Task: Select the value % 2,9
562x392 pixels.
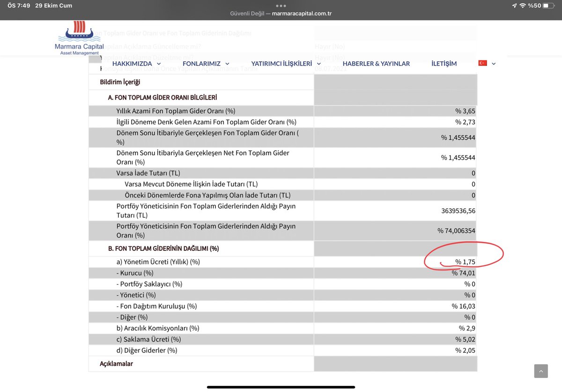Action: pos(467,328)
